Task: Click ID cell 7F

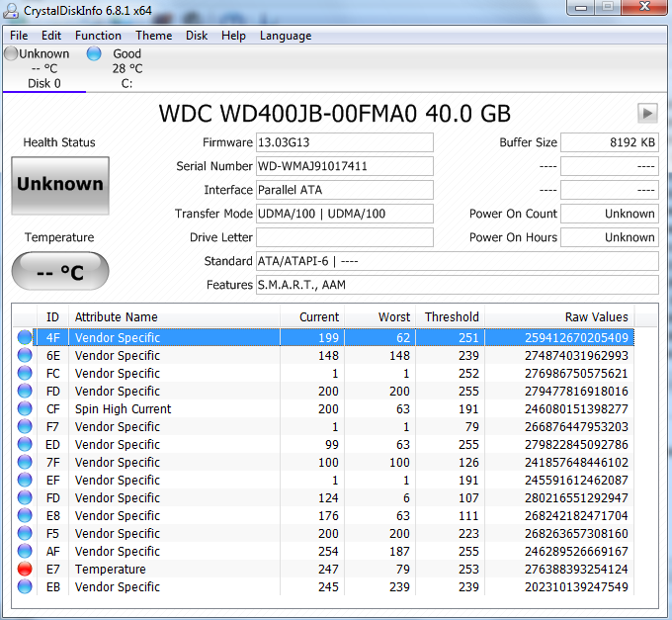Action: [x=52, y=462]
